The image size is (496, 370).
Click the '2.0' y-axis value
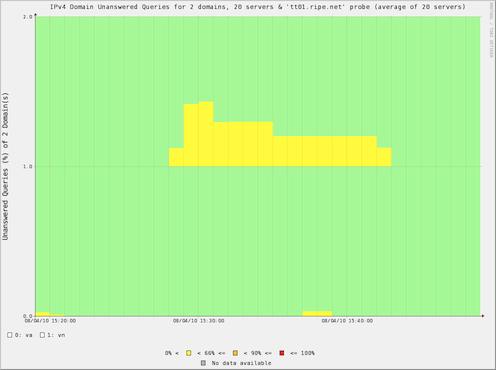coord(28,17)
